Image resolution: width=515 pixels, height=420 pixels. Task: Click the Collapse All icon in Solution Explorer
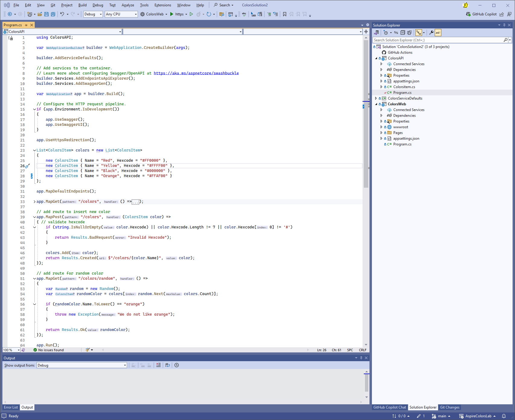pyautogui.click(x=403, y=33)
